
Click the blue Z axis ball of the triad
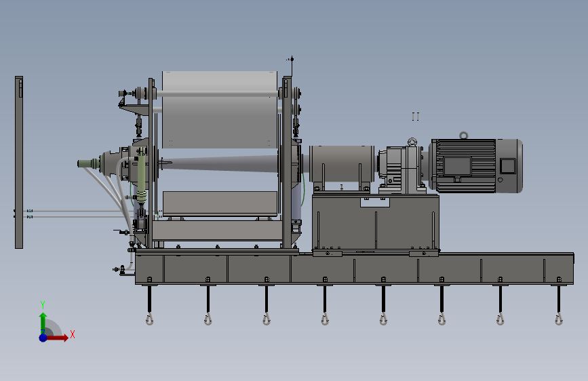[43, 338]
